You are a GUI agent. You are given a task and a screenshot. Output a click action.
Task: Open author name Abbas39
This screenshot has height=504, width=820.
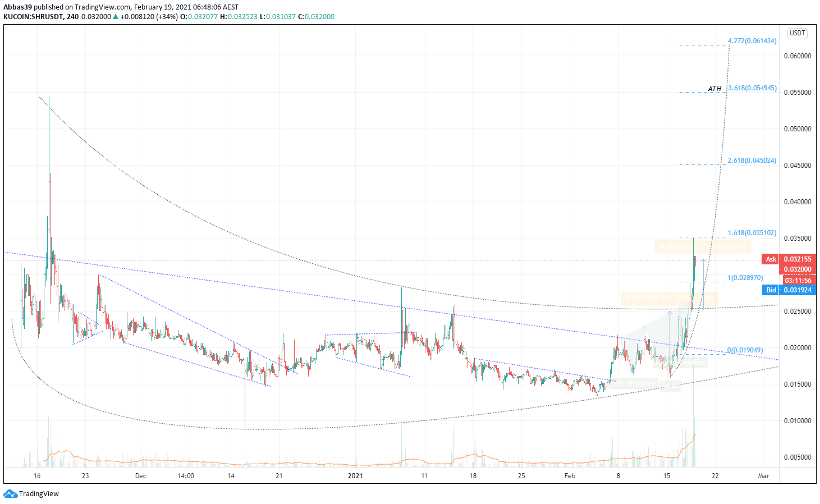pyautogui.click(x=17, y=7)
